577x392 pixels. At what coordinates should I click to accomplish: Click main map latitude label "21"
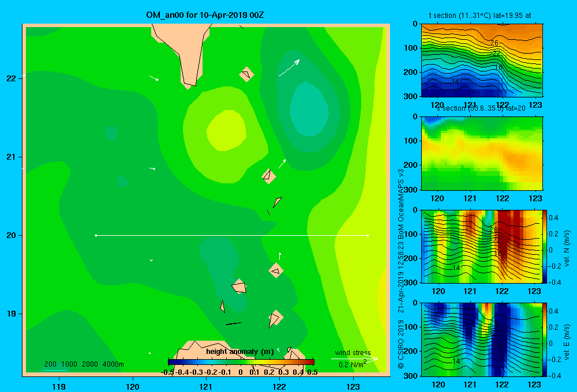(11, 157)
